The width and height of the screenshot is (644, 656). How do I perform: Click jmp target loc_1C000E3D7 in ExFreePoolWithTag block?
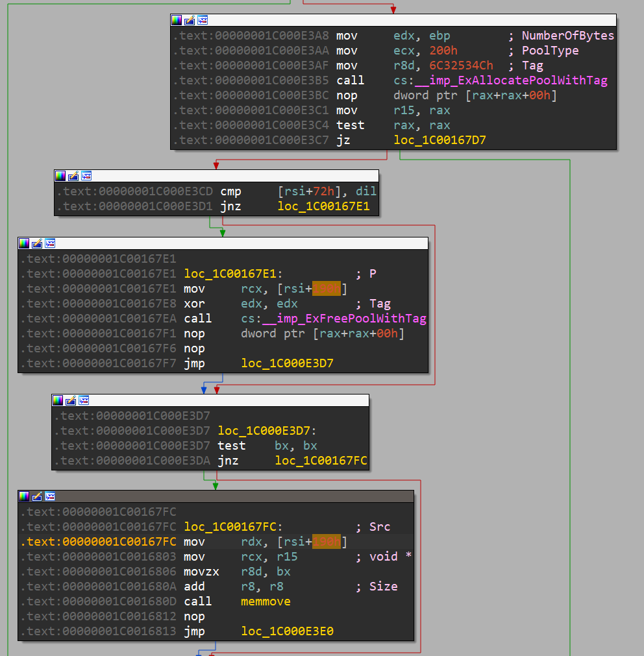click(287, 363)
